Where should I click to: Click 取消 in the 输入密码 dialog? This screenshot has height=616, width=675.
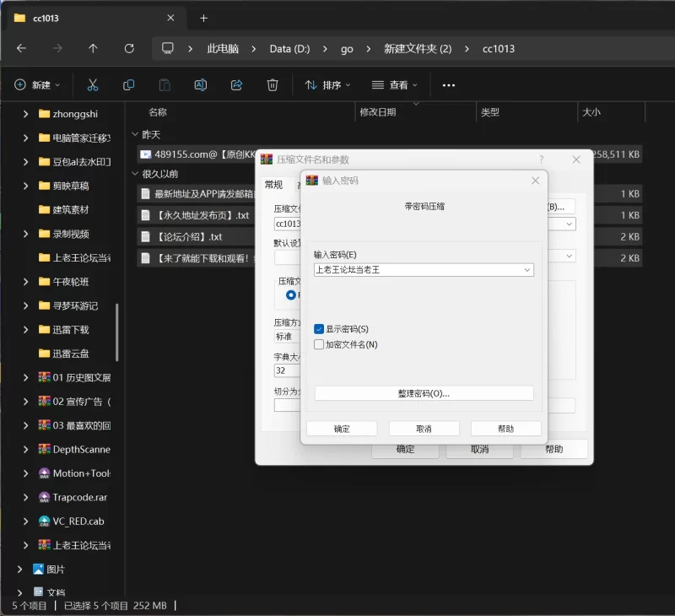[x=424, y=429]
